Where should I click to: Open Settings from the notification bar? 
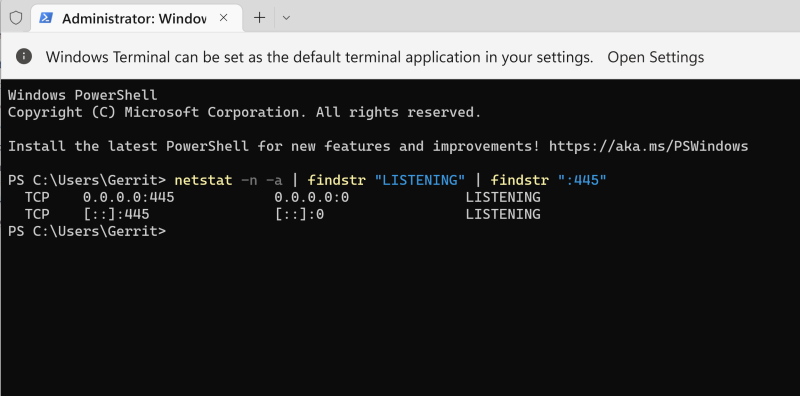(x=656, y=57)
